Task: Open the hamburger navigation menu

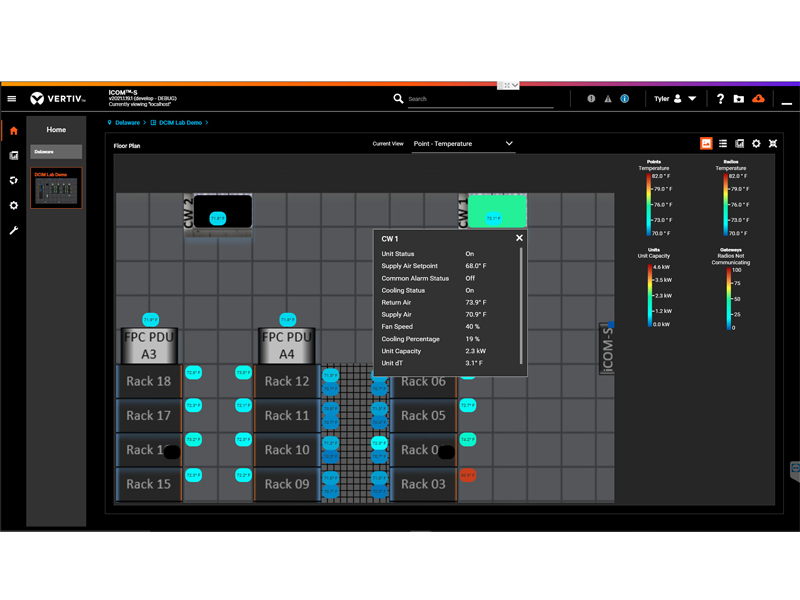Action: click(x=11, y=98)
